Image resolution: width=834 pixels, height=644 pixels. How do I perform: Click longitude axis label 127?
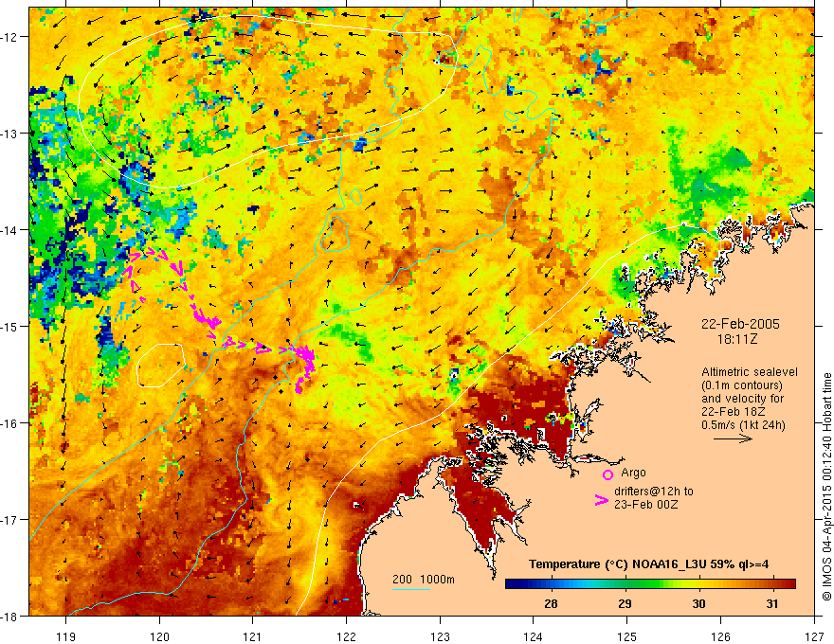(x=814, y=637)
